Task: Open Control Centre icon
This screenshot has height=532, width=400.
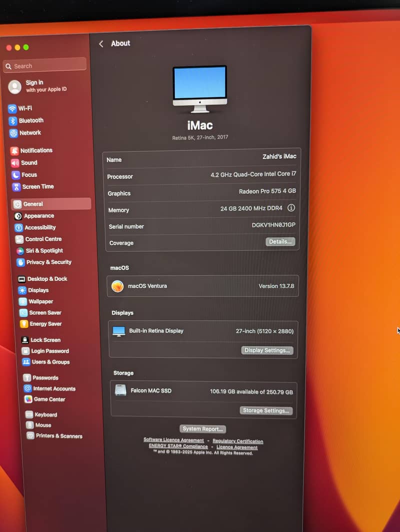Action: (19, 239)
